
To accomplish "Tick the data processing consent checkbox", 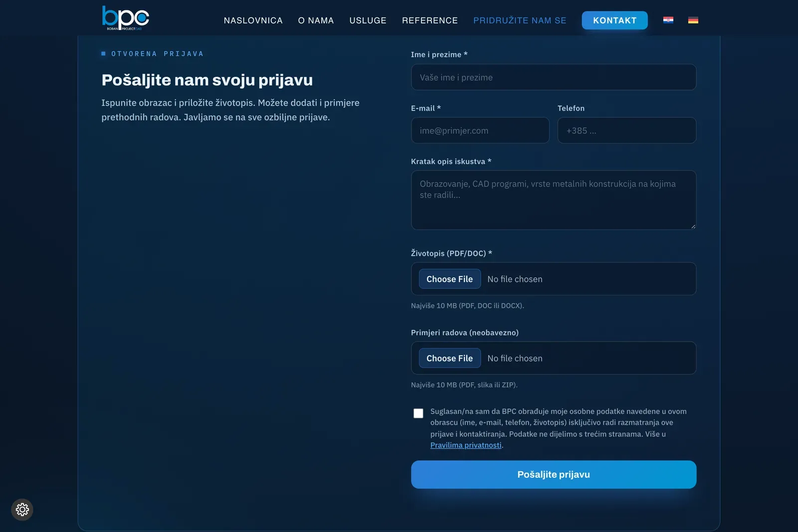I will pos(418,413).
